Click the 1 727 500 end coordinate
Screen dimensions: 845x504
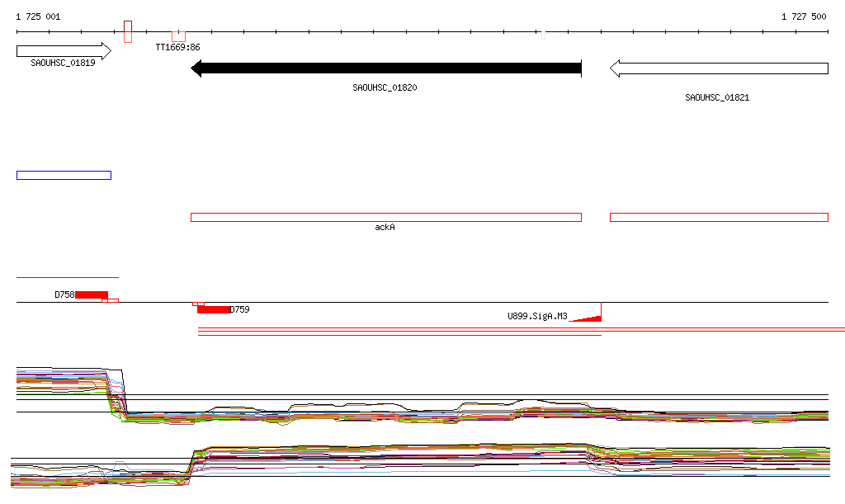804,16
